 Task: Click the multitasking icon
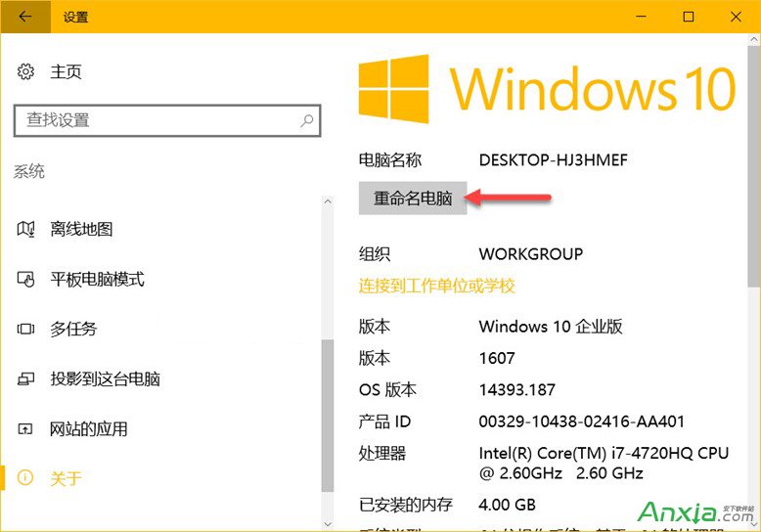coord(25,330)
